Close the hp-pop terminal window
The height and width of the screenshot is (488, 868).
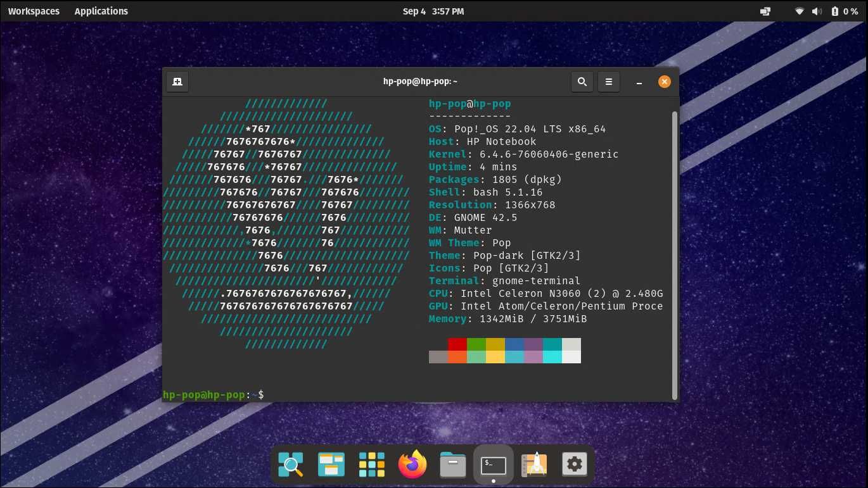[x=664, y=82]
